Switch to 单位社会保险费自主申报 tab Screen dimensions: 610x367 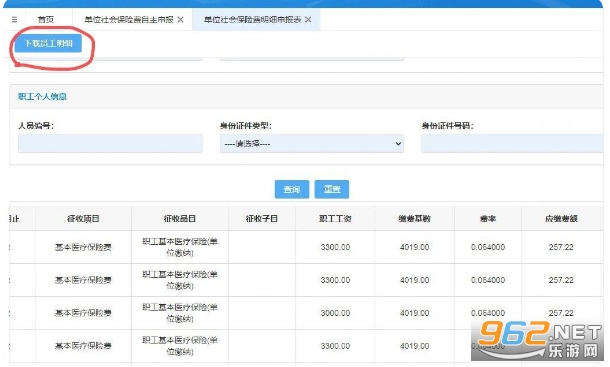click(x=129, y=19)
